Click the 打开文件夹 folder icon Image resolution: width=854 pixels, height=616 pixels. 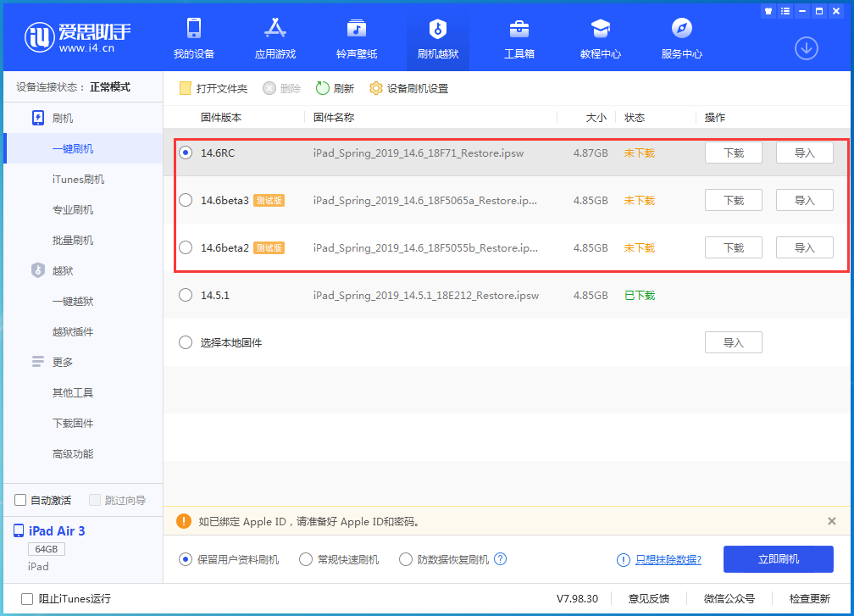pyautogui.click(x=186, y=88)
